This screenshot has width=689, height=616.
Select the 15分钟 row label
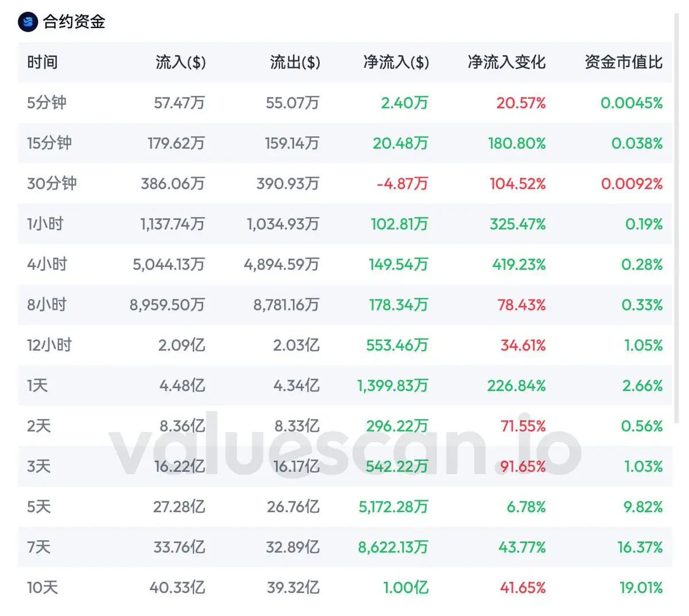[49, 143]
